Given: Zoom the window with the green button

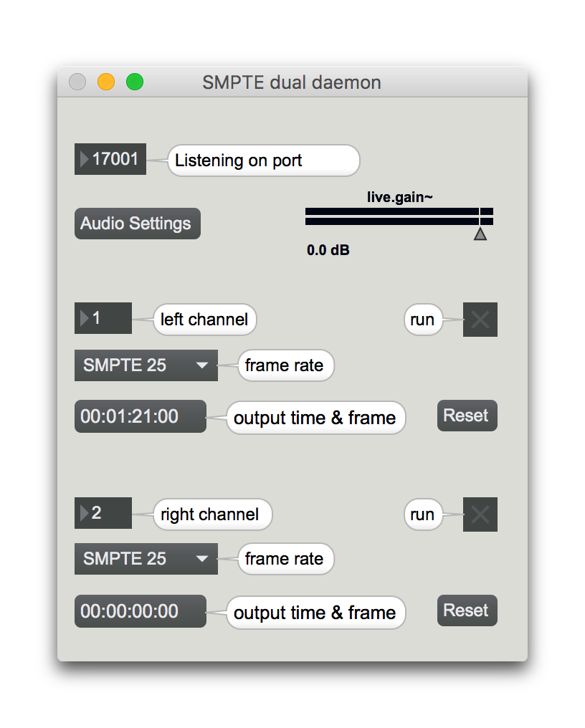Looking at the screenshot, I should (135, 82).
